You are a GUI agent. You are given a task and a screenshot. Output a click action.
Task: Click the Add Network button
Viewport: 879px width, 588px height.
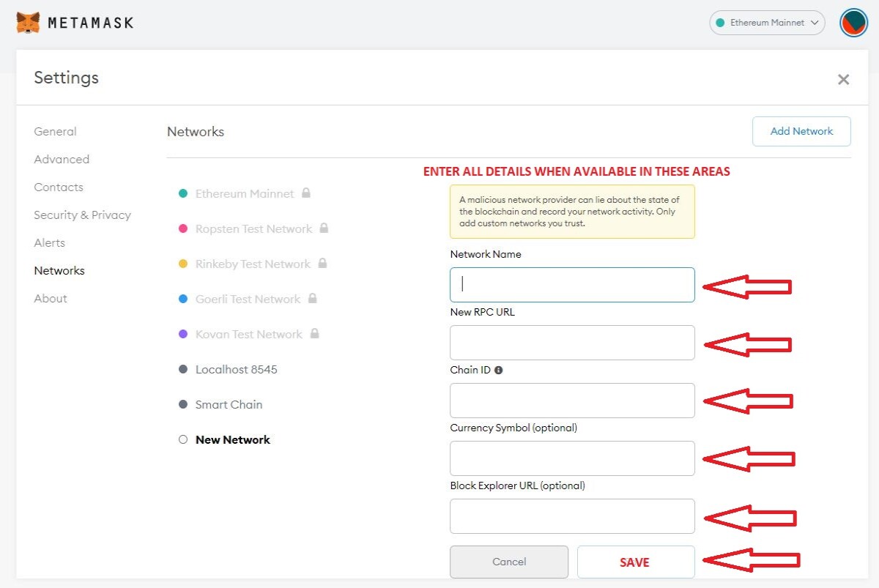point(801,131)
